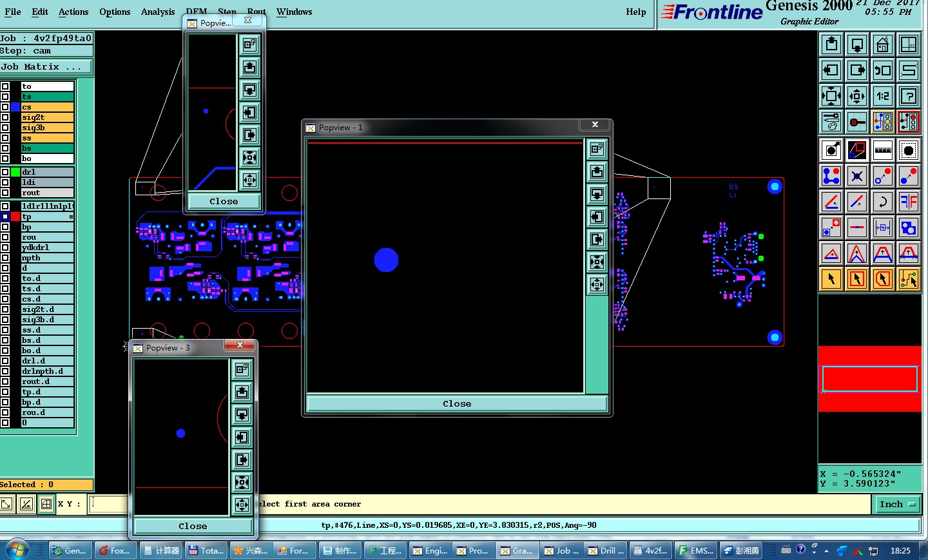Select the ruler measure tool
This screenshot has width=928, height=560.
(x=883, y=151)
